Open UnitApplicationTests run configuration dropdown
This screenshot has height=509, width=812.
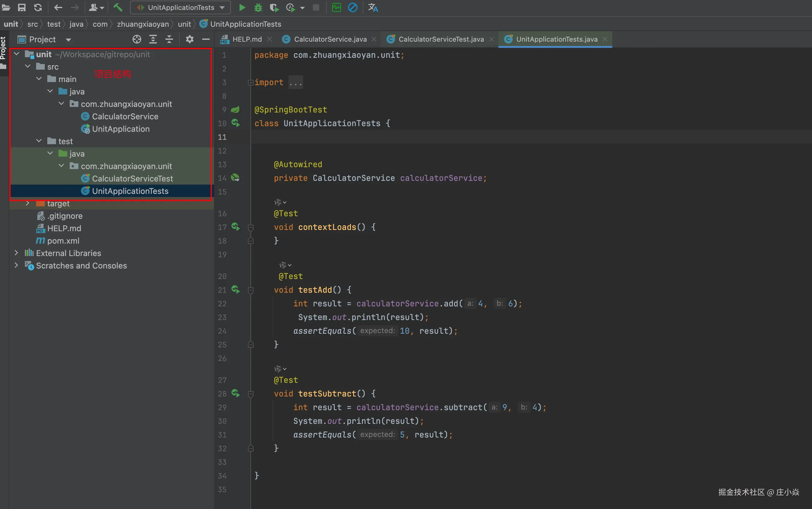181,7
